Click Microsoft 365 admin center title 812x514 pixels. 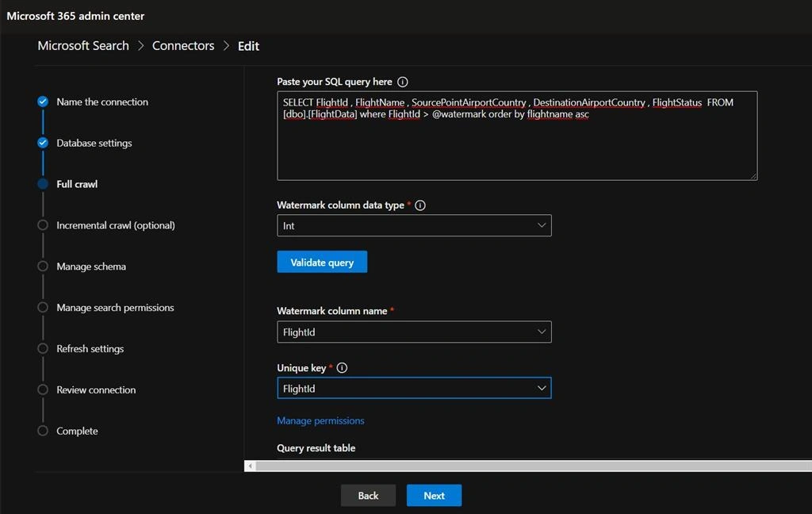point(75,16)
